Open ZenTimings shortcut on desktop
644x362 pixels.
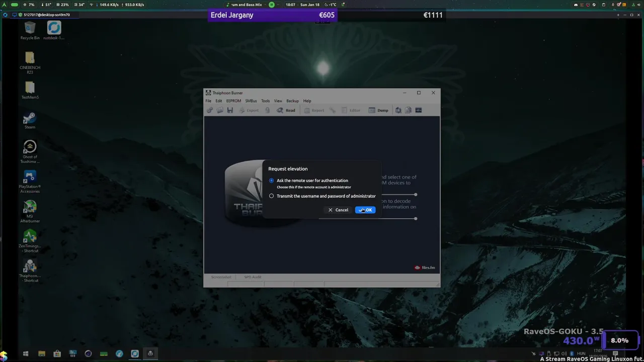click(30, 241)
